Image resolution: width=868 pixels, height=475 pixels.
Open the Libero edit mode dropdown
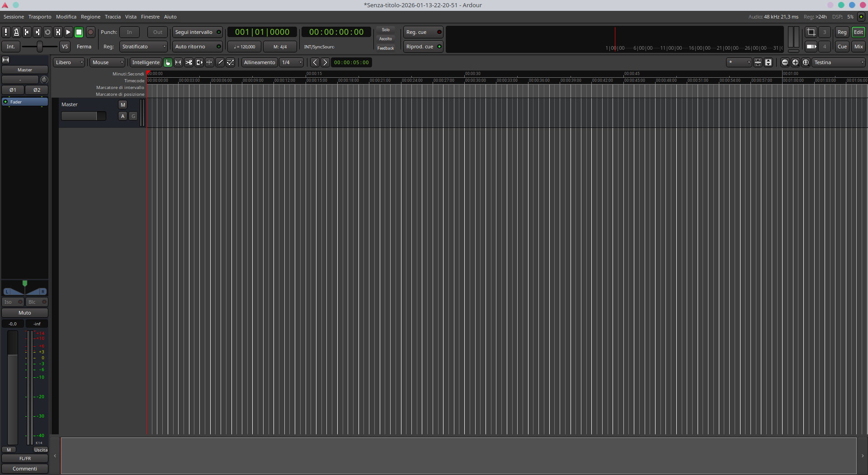click(x=69, y=62)
